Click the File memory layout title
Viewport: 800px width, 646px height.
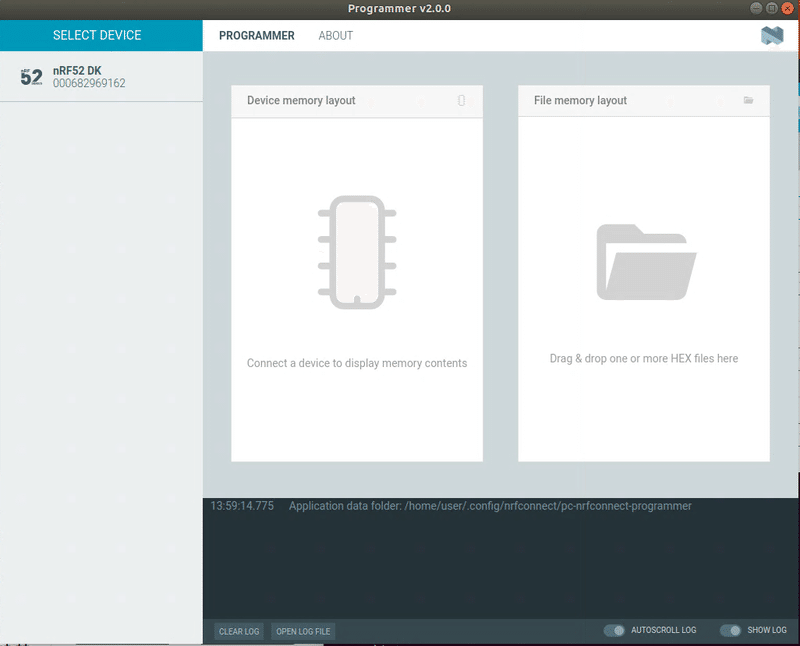click(581, 101)
